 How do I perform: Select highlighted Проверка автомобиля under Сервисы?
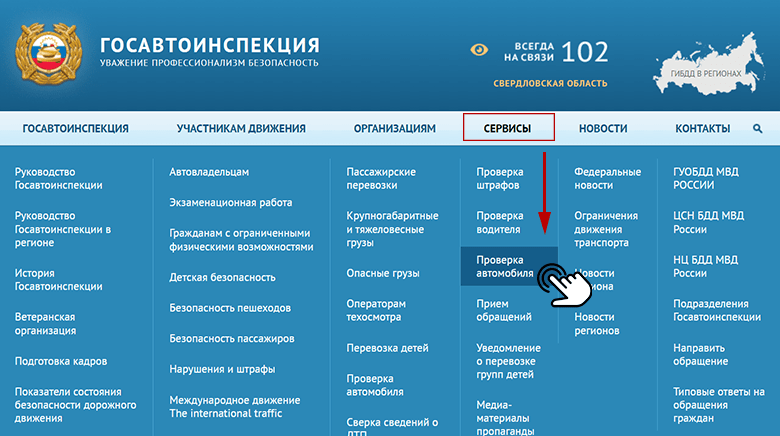(x=509, y=266)
